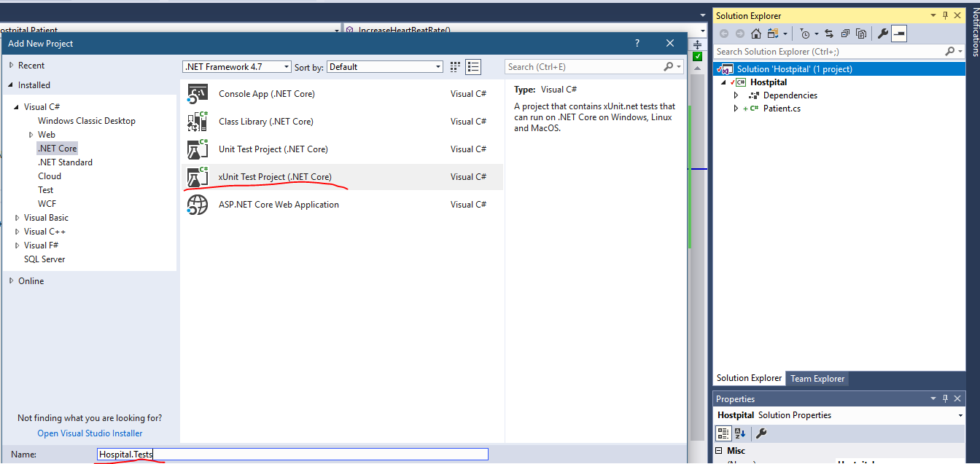Screen dimensions: 980x464
Task: Select .NET Standard category
Action: point(66,162)
